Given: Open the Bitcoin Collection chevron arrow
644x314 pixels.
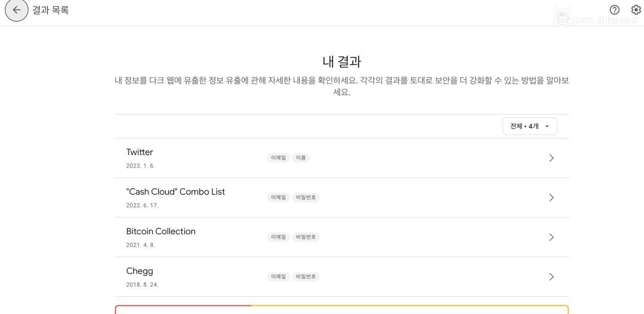Looking at the screenshot, I should (x=551, y=237).
